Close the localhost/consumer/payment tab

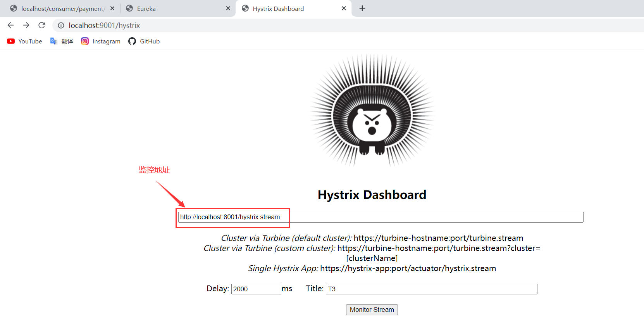coord(112,8)
